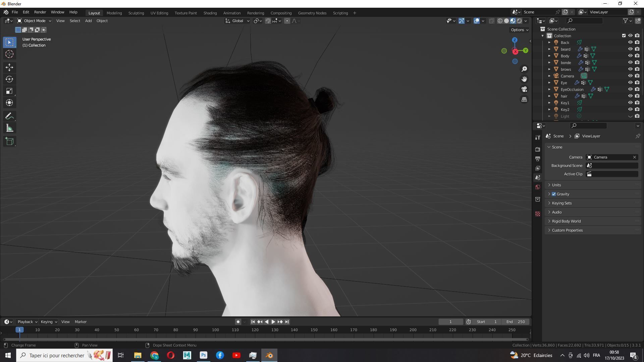The image size is (644, 362).
Task: Switch perspective/orthographic grid icon
Action: click(524, 100)
